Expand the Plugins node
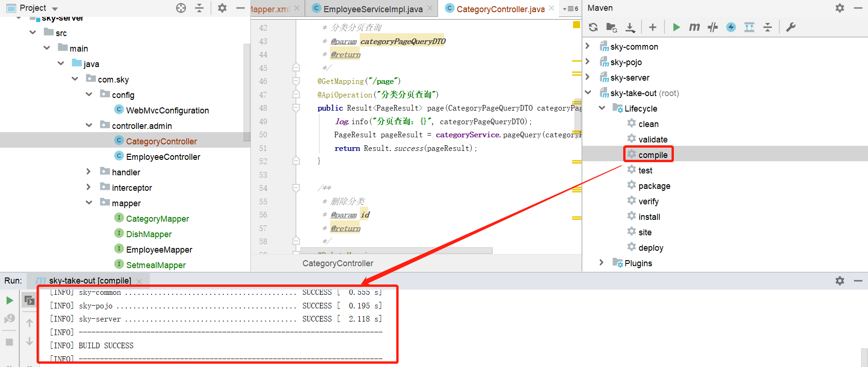 click(602, 263)
